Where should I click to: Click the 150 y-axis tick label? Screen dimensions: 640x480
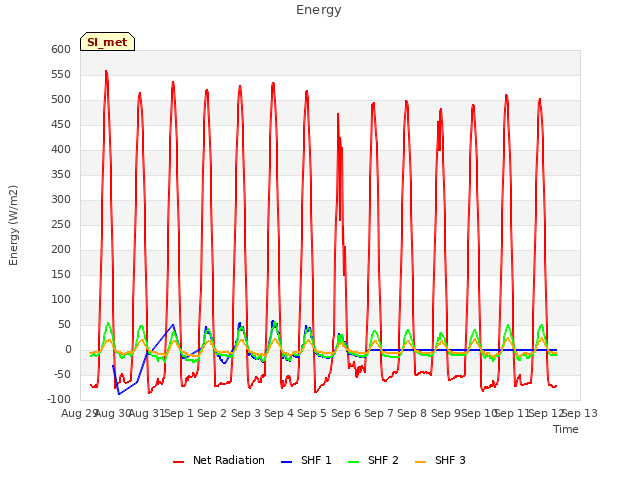click(61, 275)
